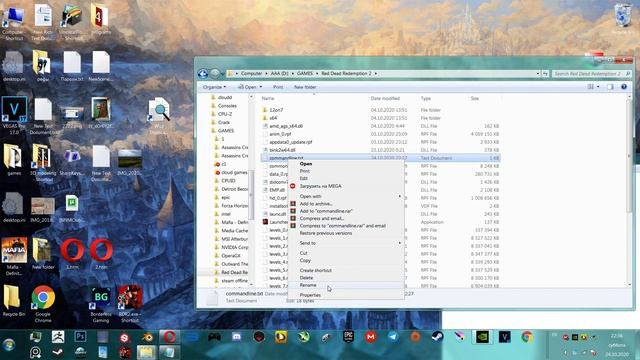The height and width of the screenshot is (360, 640).
Task: Open Properties from the context menu
Action: click(x=310, y=295)
